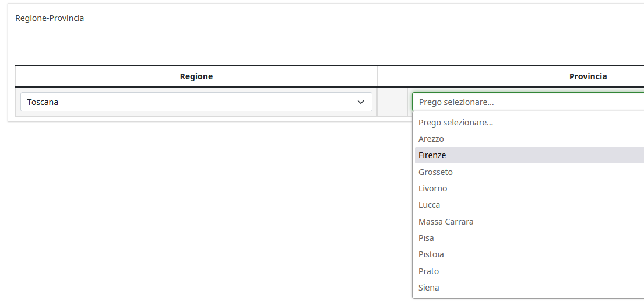The height and width of the screenshot is (304, 644).
Task: Select Firenze in the dropdown list
Action: [x=432, y=155]
